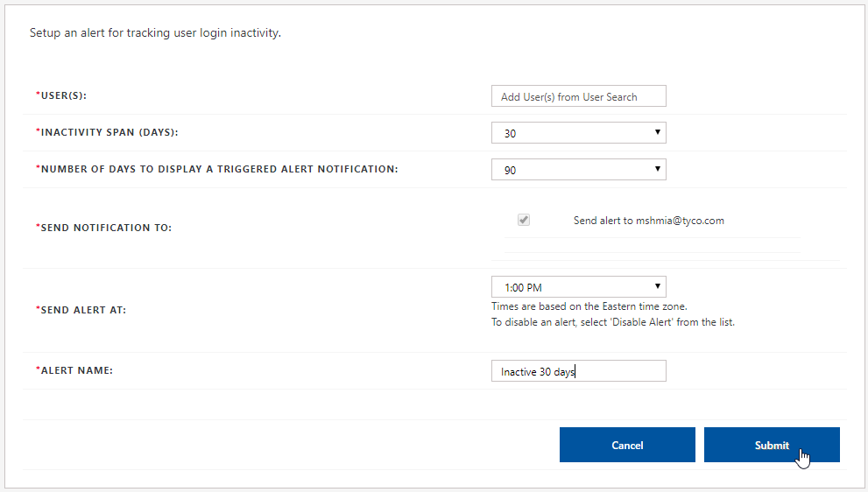This screenshot has height=492, width=868.
Task: Click the 'Setup an alert' description text
Action: tap(155, 34)
